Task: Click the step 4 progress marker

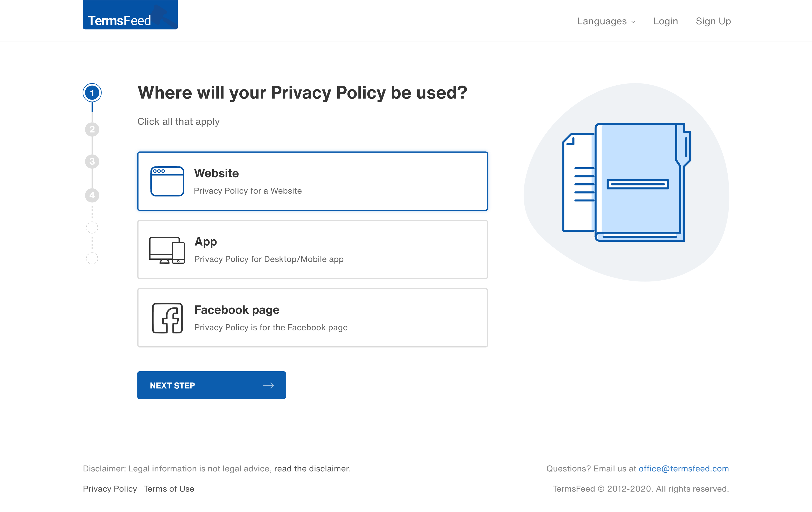Action: pyautogui.click(x=92, y=195)
